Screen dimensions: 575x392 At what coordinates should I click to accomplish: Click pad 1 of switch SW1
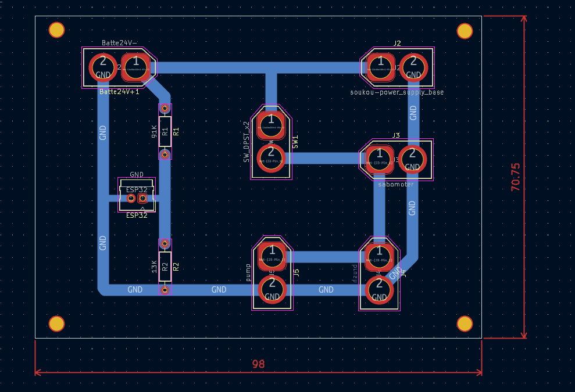point(271,125)
